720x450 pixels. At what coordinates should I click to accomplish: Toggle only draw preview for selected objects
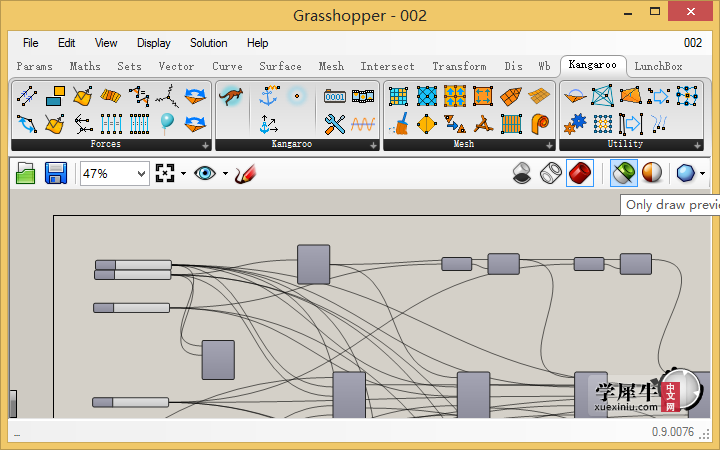[x=624, y=173]
